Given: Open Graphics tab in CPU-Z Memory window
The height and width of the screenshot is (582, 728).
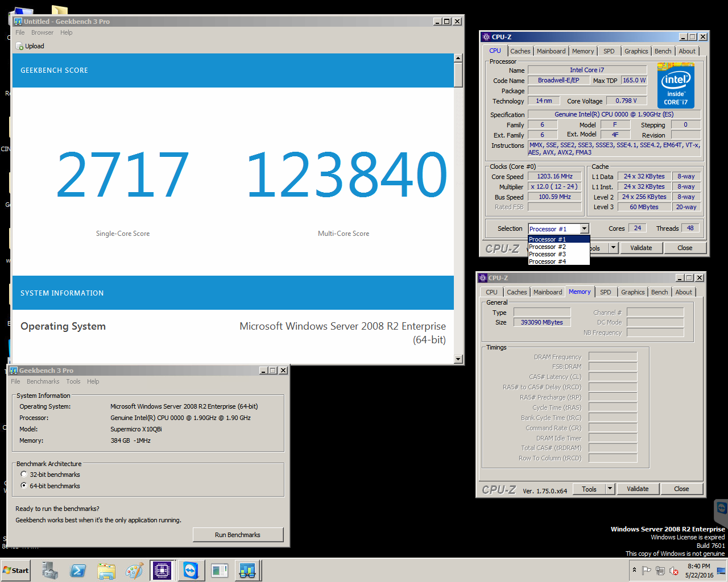Looking at the screenshot, I should (632, 292).
